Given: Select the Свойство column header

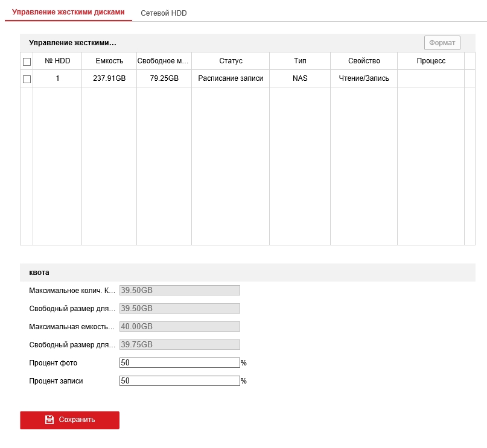Looking at the screenshot, I should [364, 61].
